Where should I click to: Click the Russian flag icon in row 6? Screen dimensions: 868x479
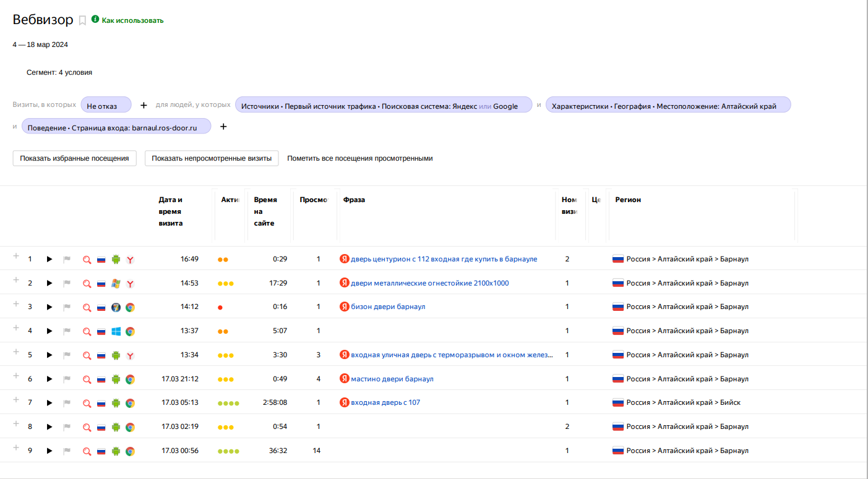(101, 379)
